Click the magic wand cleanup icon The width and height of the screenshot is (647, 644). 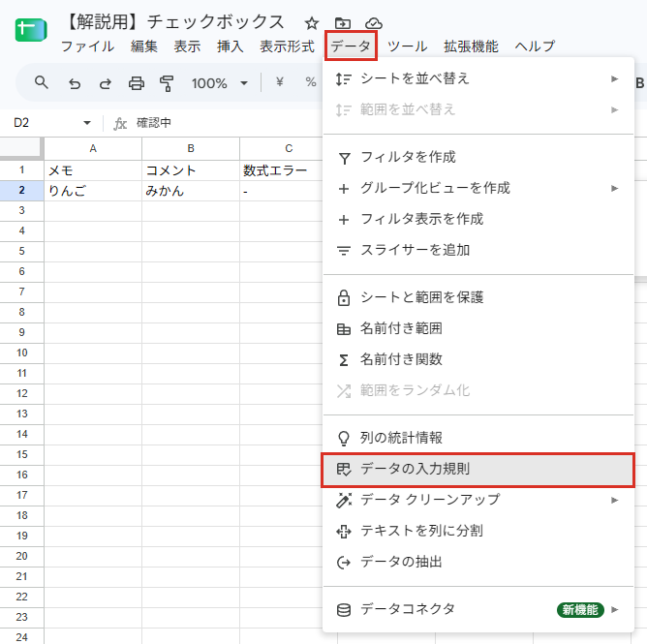[x=344, y=500]
